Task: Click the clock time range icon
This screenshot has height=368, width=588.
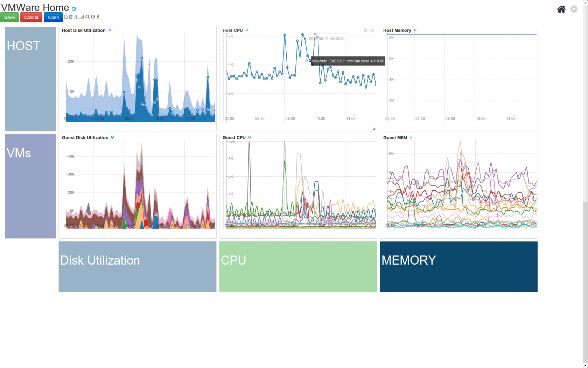Action: click(x=93, y=17)
